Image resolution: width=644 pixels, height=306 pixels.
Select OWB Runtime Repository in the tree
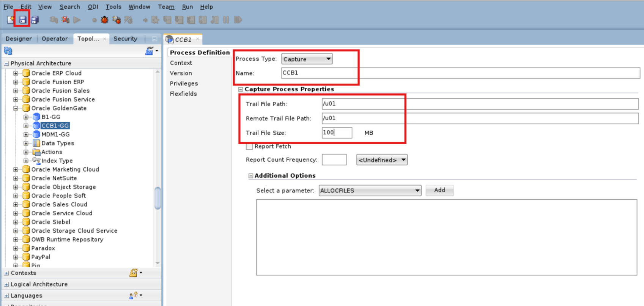[x=67, y=240]
